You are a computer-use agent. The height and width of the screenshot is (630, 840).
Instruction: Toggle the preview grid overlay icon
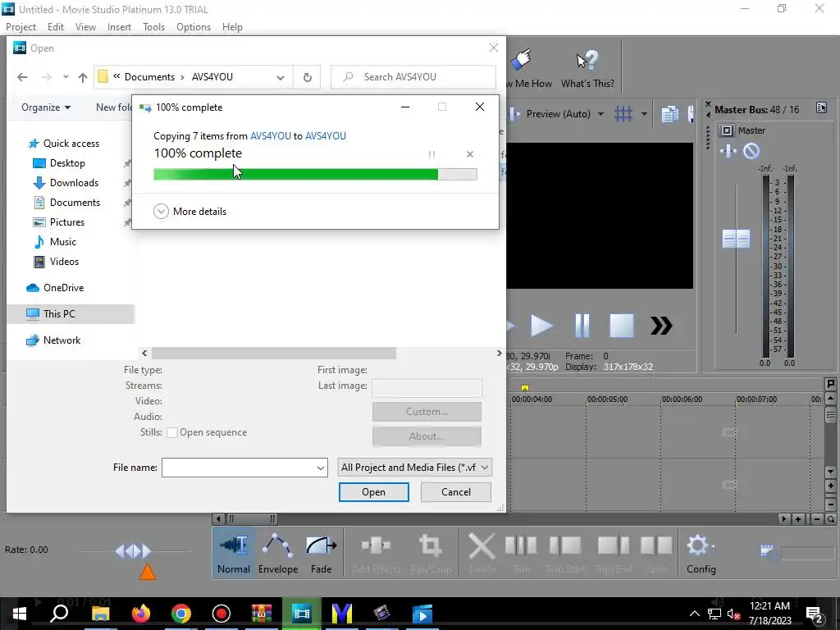click(x=623, y=113)
